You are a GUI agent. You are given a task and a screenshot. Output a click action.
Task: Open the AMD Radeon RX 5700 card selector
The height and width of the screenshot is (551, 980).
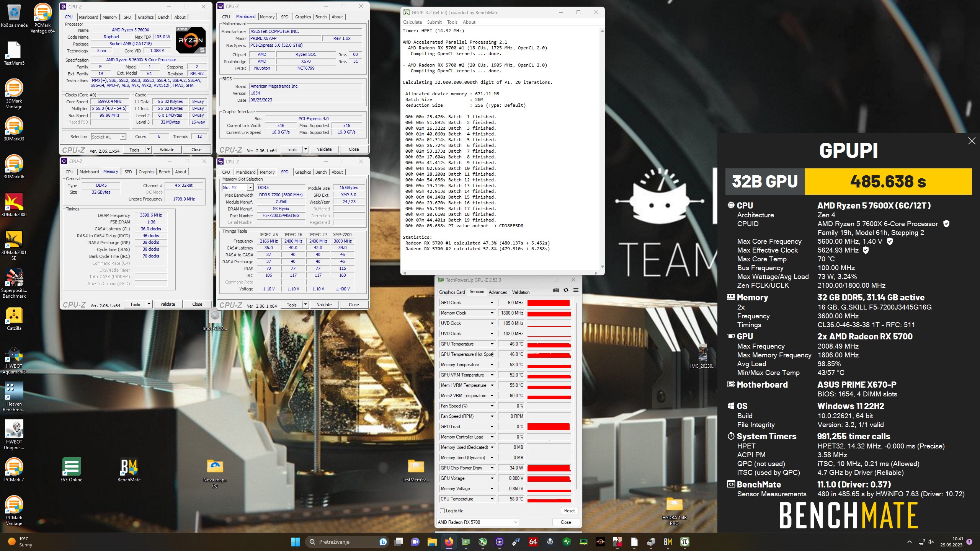[x=477, y=522]
